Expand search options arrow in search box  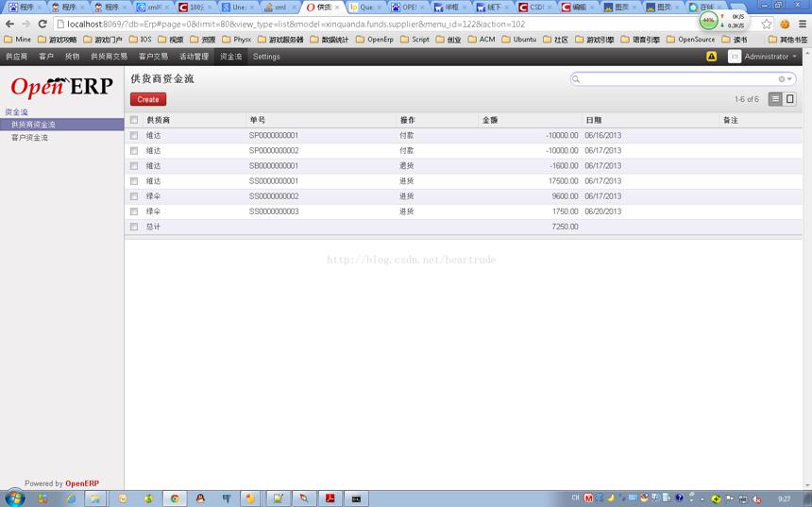[789, 79]
